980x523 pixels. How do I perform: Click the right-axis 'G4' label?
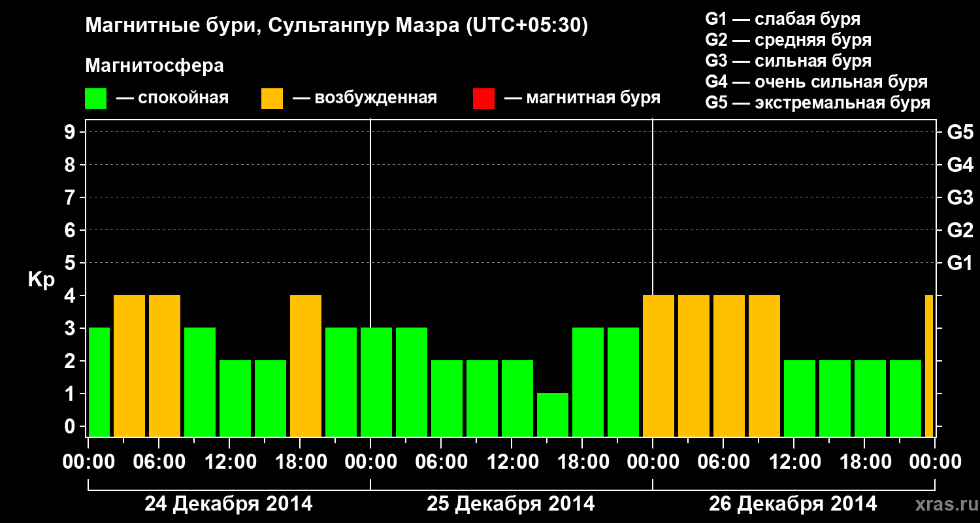click(x=960, y=165)
